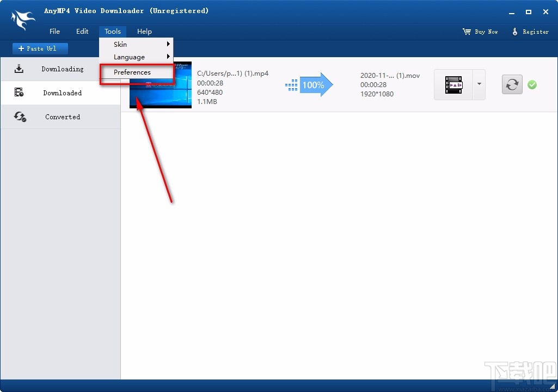Image resolution: width=558 pixels, height=392 pixels.
Task: Click the Downloading tray icon in sidebar
Action: [x=19, y=69]
